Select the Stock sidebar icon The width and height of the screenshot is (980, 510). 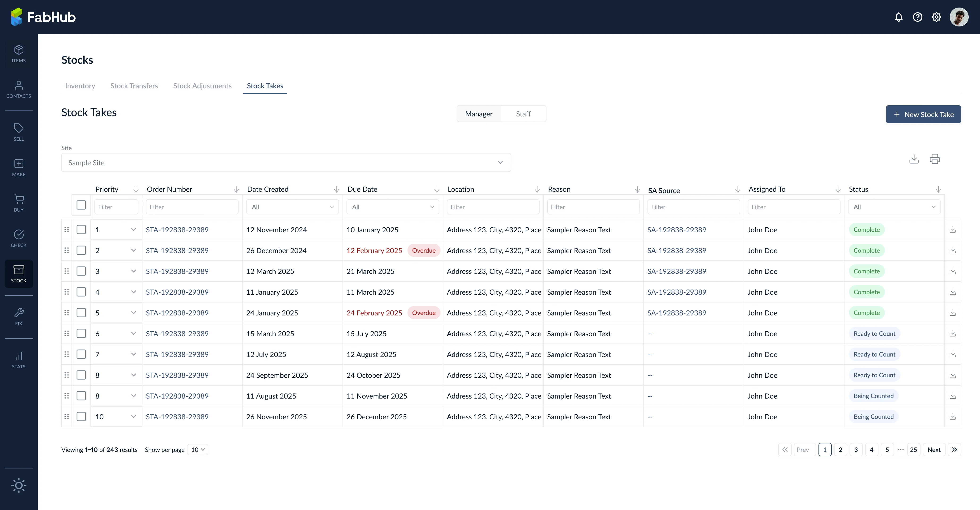19,274
